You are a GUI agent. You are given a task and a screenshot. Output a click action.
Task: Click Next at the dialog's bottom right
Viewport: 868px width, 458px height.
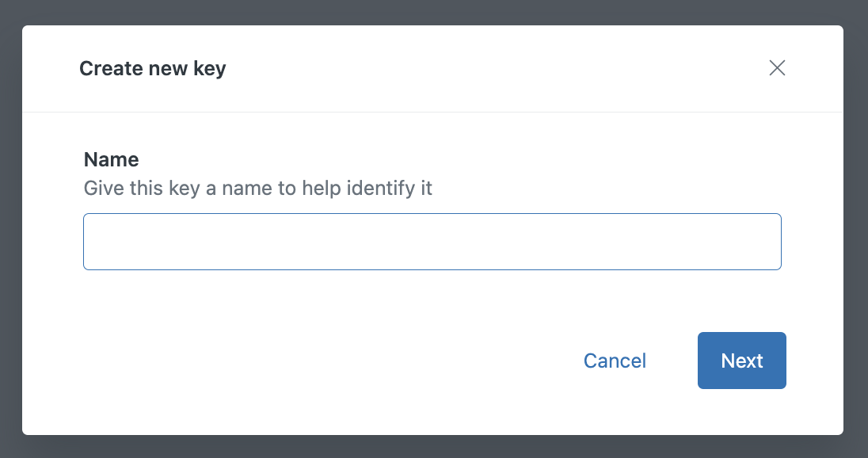point(741,361)
